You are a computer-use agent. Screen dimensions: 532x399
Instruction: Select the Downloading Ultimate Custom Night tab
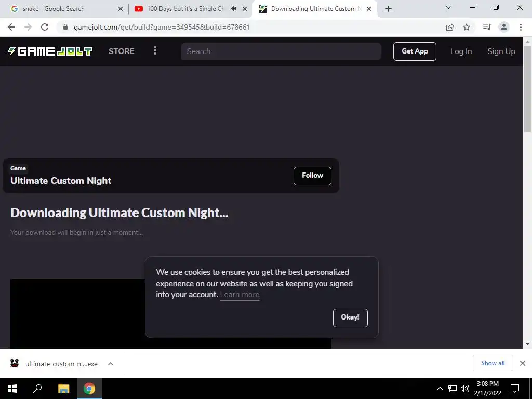pyautogui.click(x=315, y=9)
